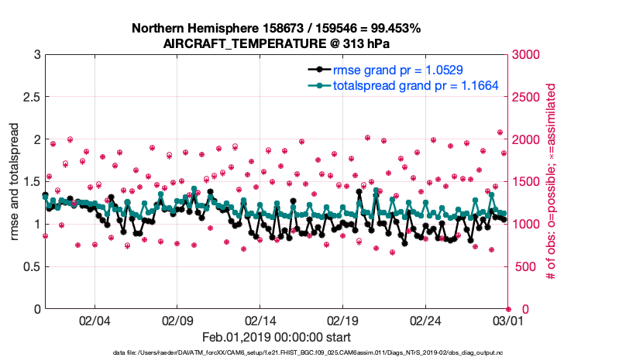Click the 03/01 date tick label

[x=507, y=321]
